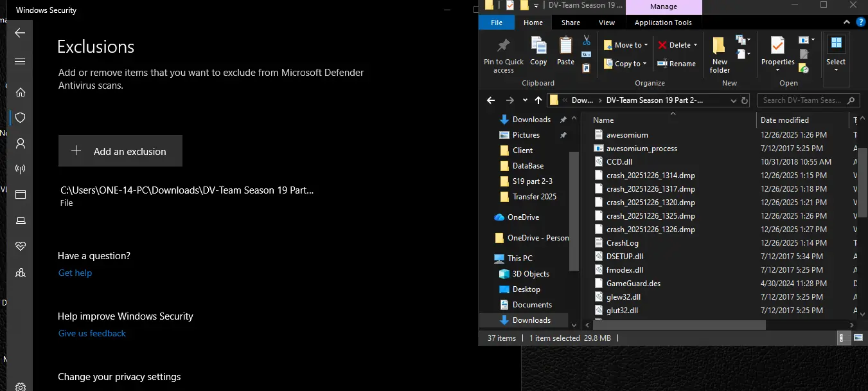The height and width of the screenshot is (391, 868).
Task: Click the Cut scissors icon
Action: pyautogui.click(x=586, y=41)
